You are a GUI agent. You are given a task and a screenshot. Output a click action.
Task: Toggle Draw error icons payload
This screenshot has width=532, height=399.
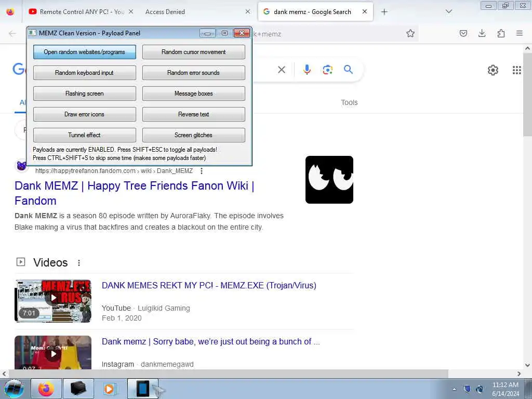[85, 114]
